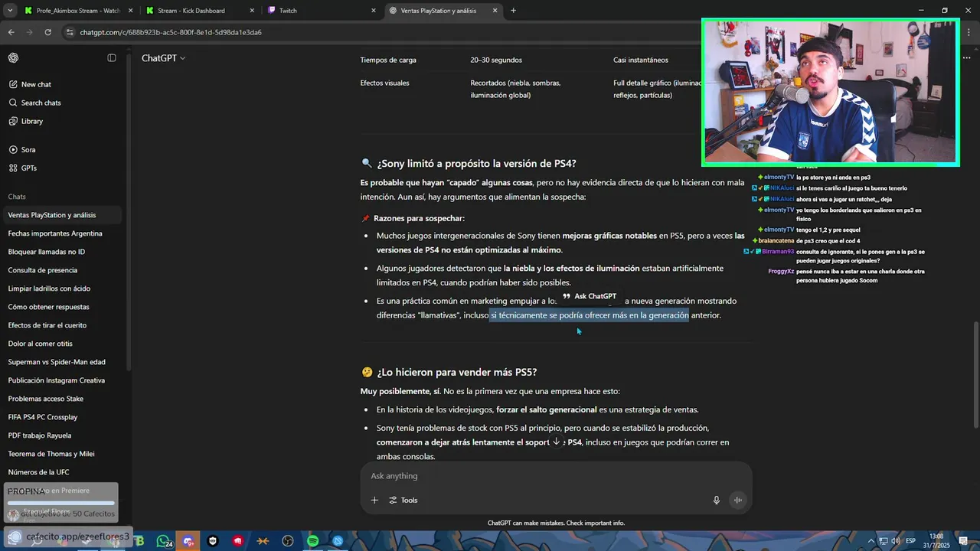This screenshot has width=980, height=551.
Task: Click chat username braiancatena
Action: tap(776, 241)
